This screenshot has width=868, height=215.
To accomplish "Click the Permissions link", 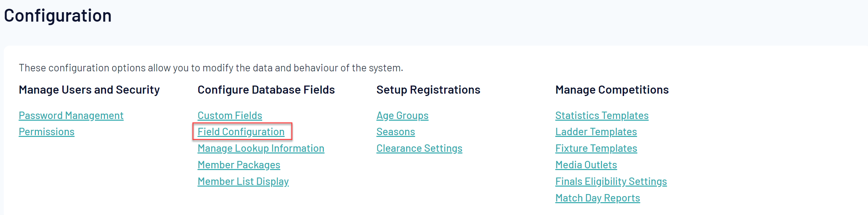I will tap(47, 132).
